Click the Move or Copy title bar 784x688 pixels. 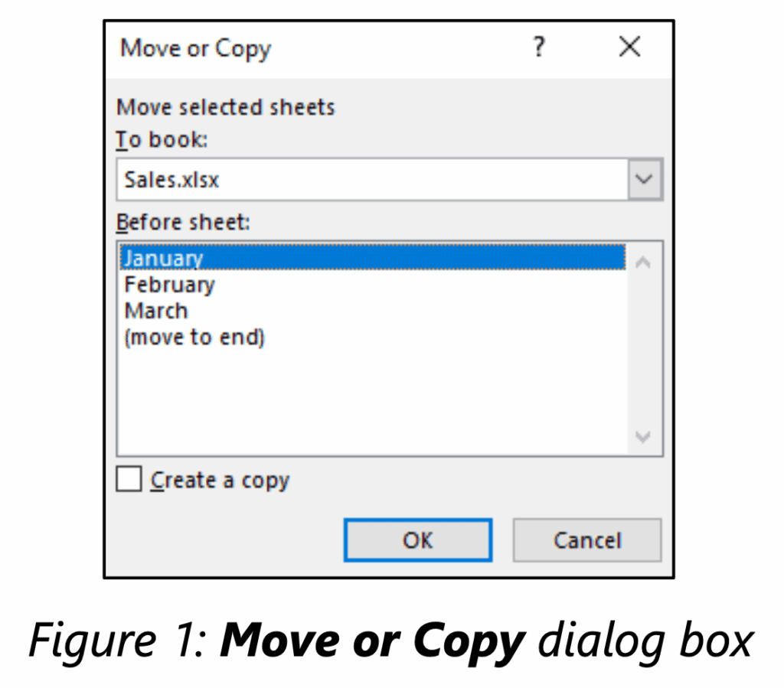tap(306, 47)
